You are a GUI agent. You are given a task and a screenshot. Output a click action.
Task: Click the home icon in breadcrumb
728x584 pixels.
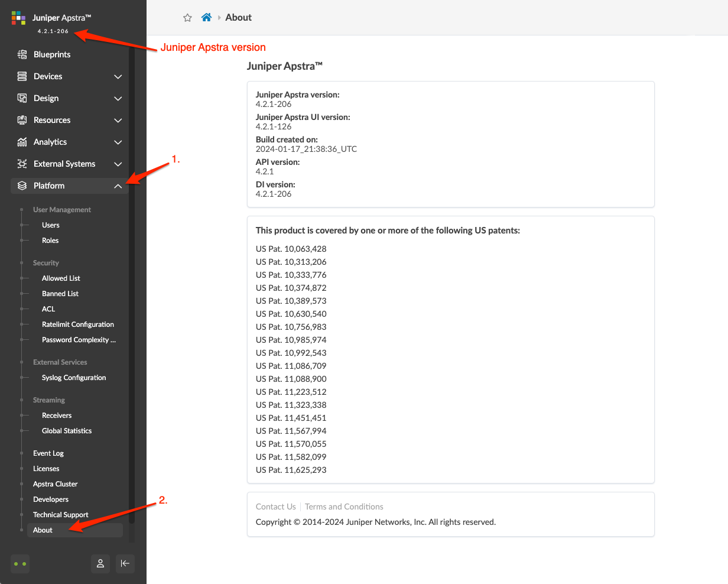206,18
